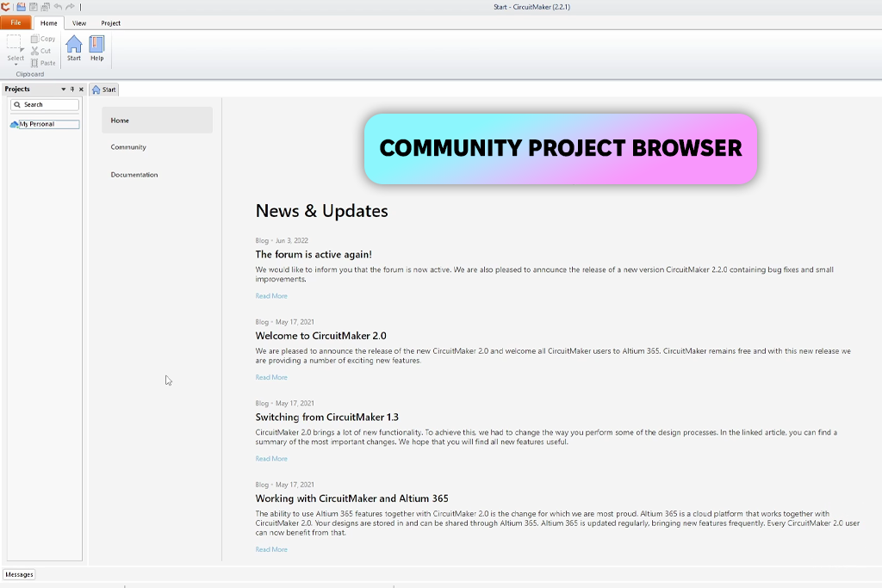
Task: Click the Clipboard group label
Action: pyautogui.click(x=30, y=74)
